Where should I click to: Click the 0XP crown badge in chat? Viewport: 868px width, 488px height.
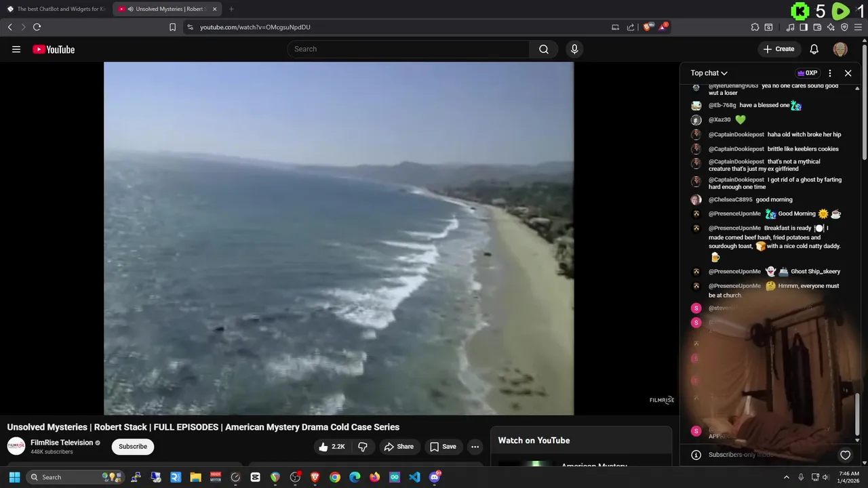807,73
